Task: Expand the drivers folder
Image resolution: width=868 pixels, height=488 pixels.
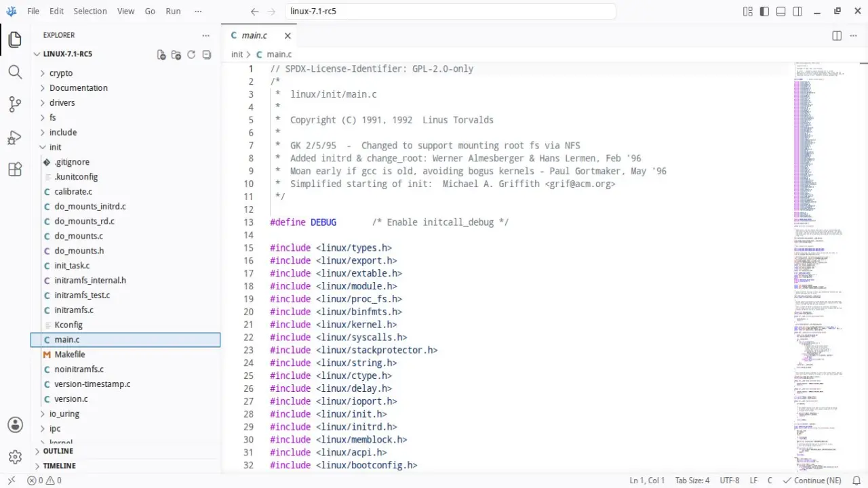Action: [125, 103]
